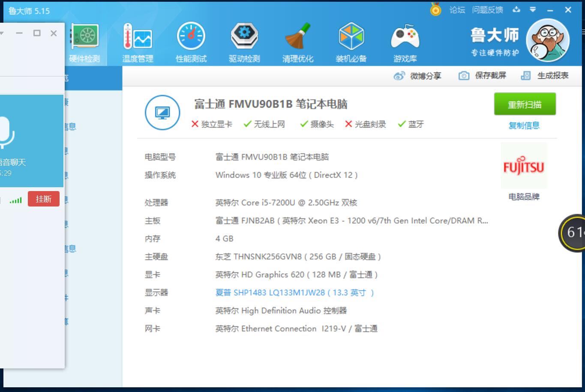Viewport: 585px width, 392px height.
Task: Click the gold medal icon in title bar
Action: tap(435, 9)
